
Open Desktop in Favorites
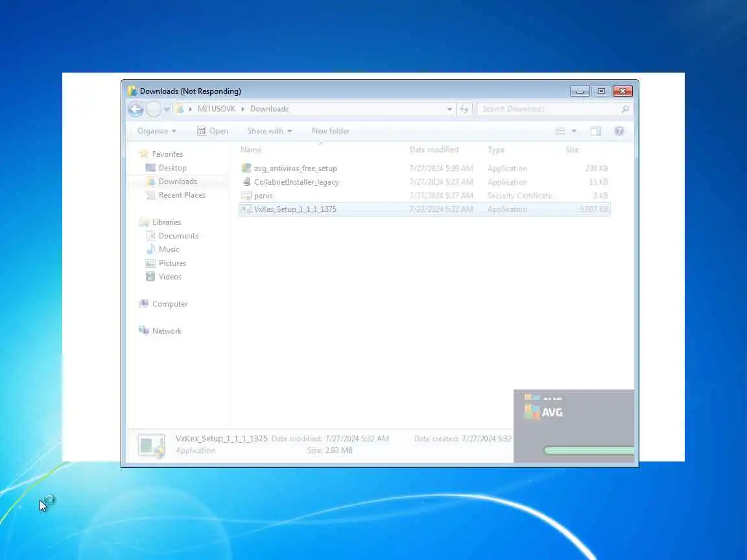pyautogui.click(x=172, y=168)
